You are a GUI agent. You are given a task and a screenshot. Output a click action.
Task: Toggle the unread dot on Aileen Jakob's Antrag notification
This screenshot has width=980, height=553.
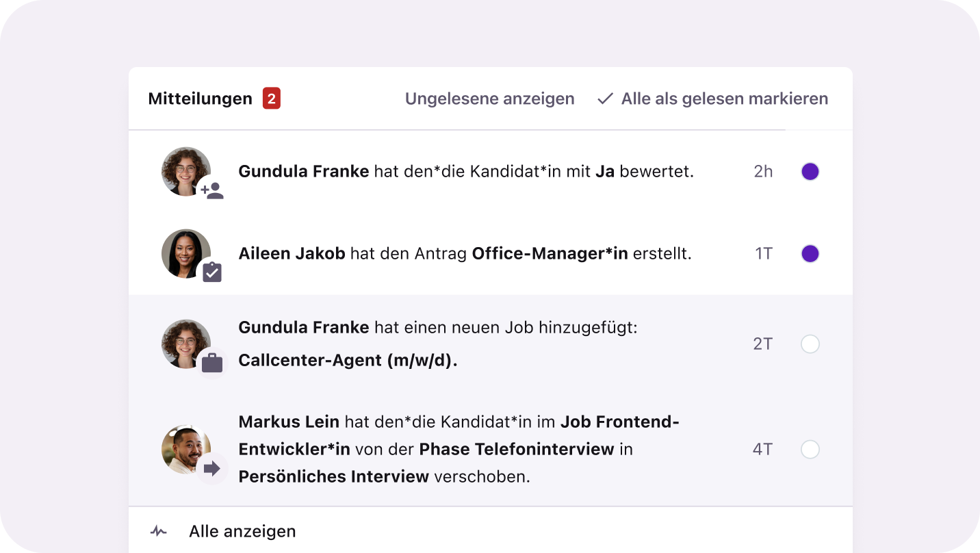pos(810,254)
